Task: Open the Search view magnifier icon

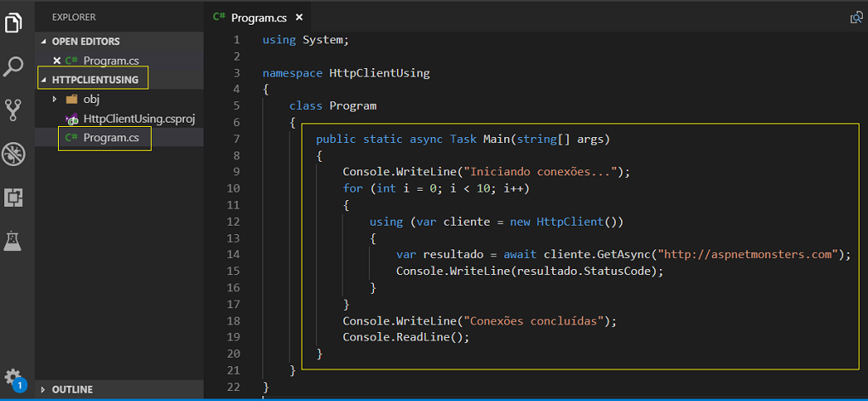Action: 14,66
